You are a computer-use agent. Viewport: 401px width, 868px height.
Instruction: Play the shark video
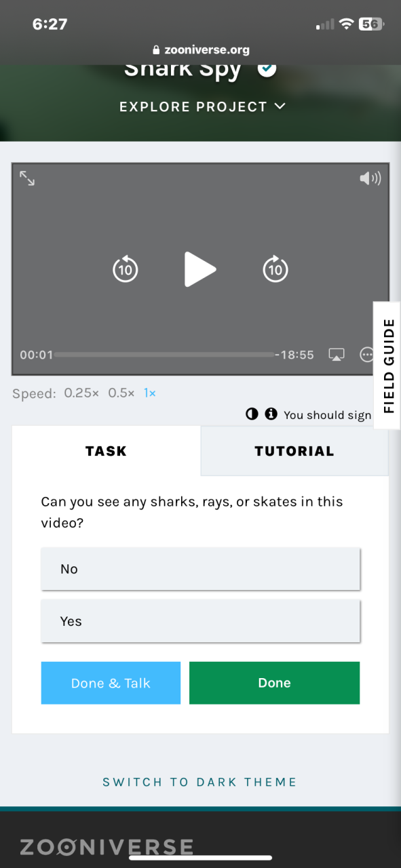(x=199, y=269)
